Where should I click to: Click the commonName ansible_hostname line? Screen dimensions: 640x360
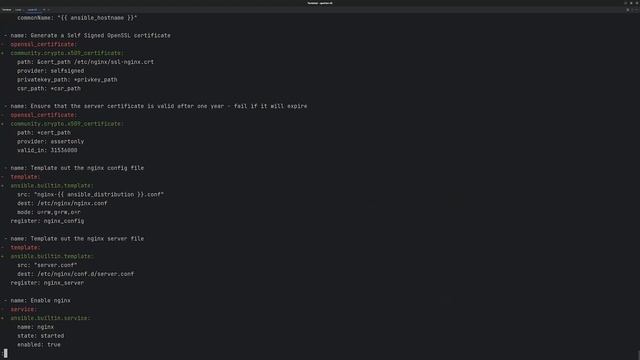[x=77, y=18]
